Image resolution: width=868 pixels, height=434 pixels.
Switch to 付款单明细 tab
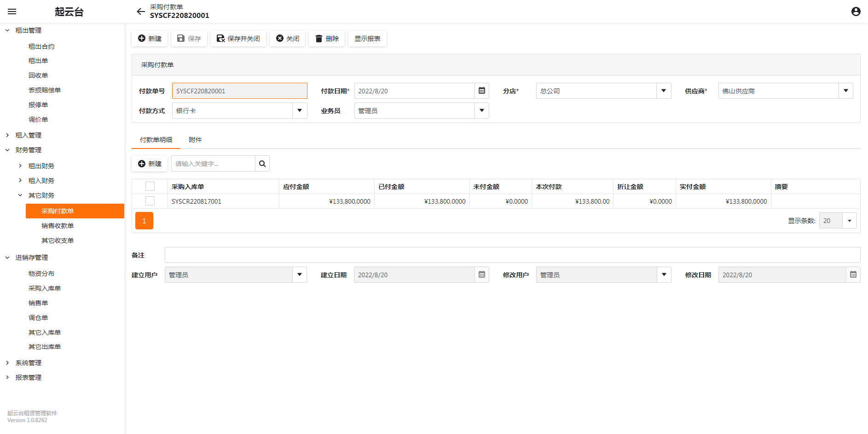tap(156, 140)
